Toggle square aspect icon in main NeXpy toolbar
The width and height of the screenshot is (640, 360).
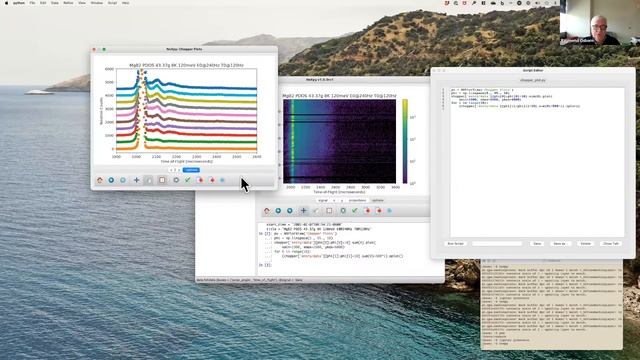click(x=329, y=211)
